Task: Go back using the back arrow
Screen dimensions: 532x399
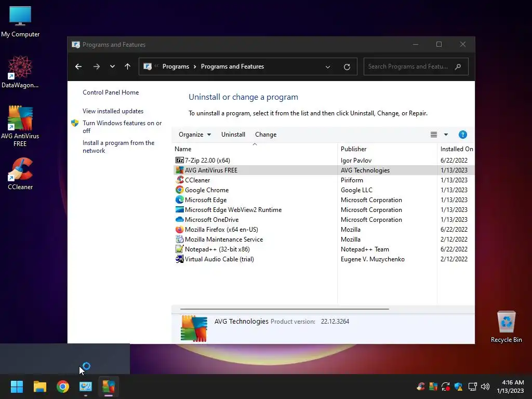Action: pyautogui.click(x=78, y=66)
